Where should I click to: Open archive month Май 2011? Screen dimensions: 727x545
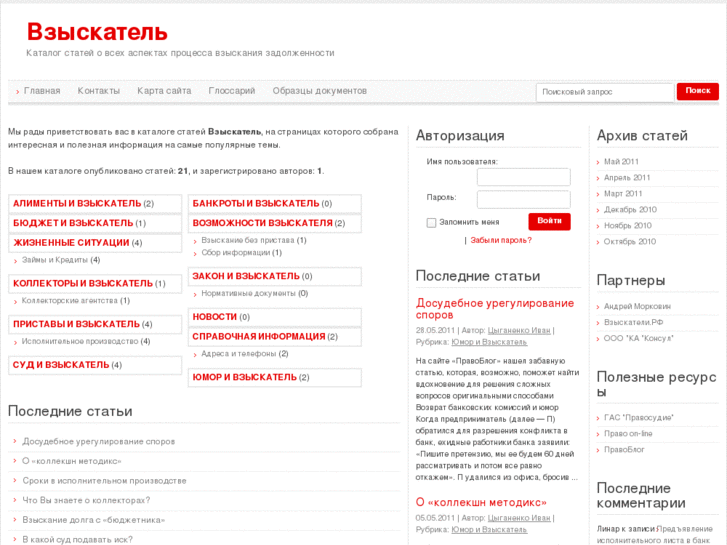click(621, 162)
